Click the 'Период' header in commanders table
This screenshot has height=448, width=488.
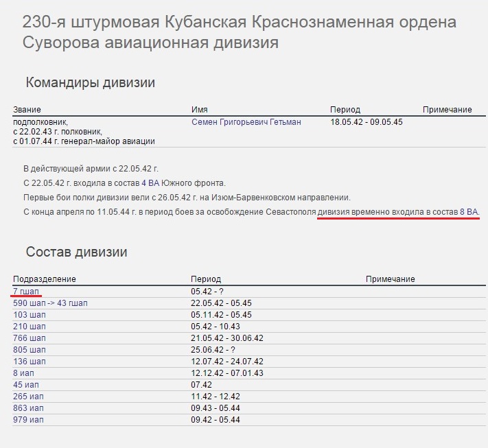[x=345, y=110]
